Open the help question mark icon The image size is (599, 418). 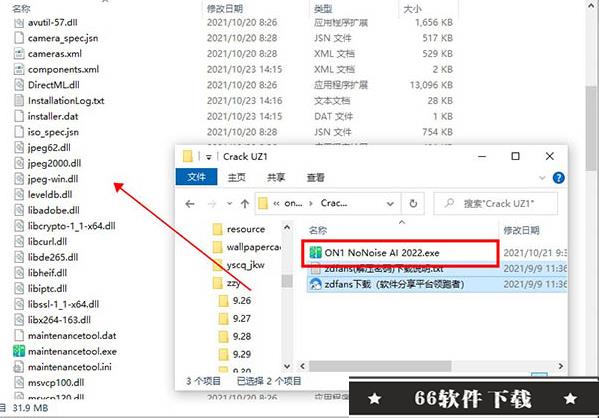click(558, 178)
